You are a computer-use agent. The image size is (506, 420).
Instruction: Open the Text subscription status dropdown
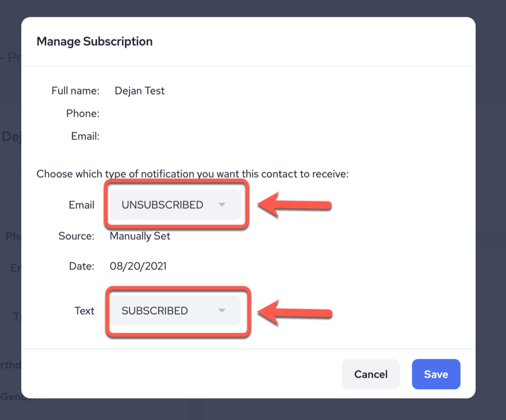tap(175, 311)
